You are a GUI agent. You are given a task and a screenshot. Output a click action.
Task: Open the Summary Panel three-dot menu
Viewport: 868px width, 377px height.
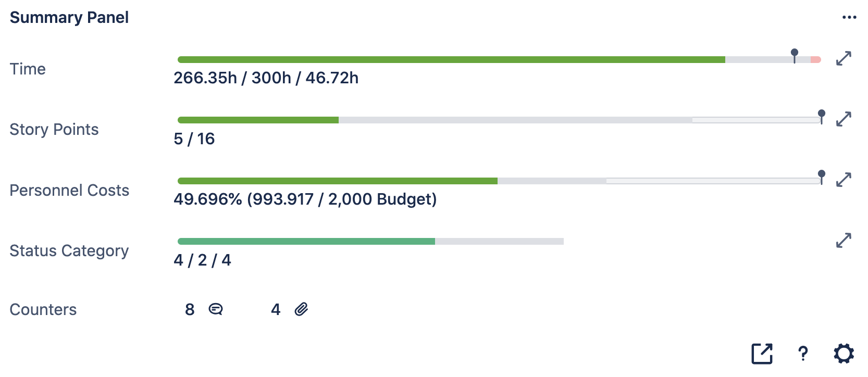849,18
